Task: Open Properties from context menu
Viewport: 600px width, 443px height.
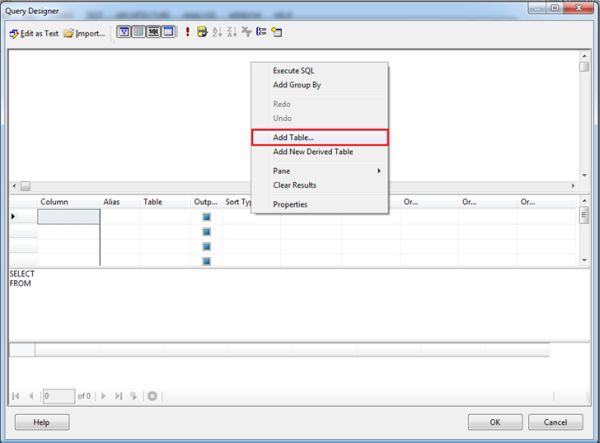Action: (x=290, y=204)
